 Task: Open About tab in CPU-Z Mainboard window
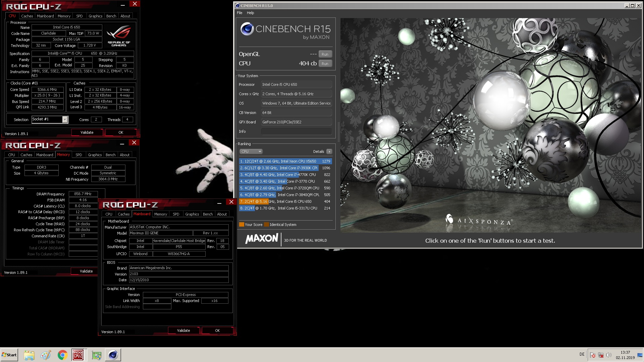pyautogui.click(x=222, y=214)
